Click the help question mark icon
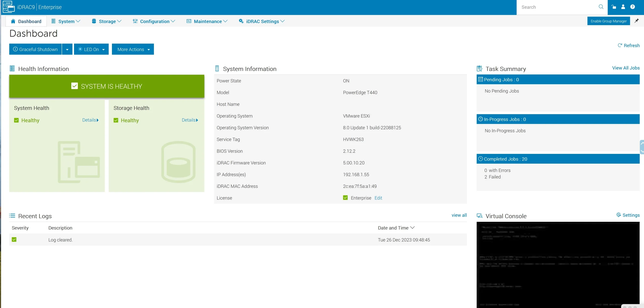This screenshot has width=644, height=308. [633, 7]
